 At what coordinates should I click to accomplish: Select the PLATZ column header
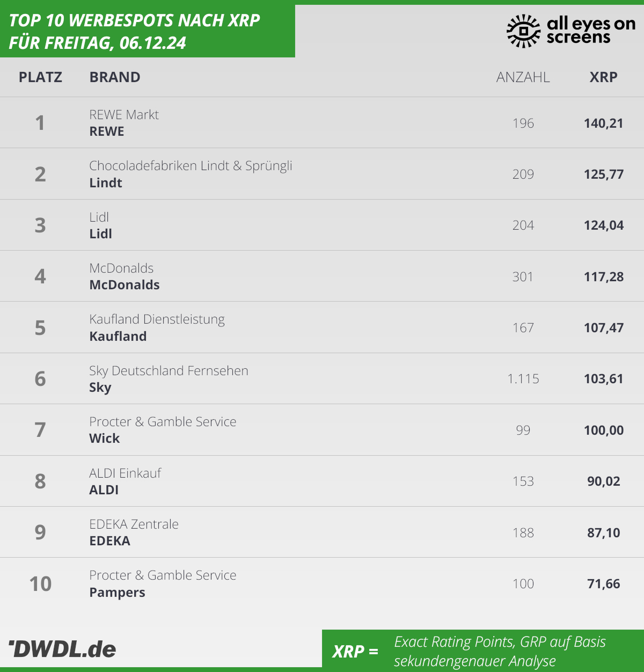point(40,77)
